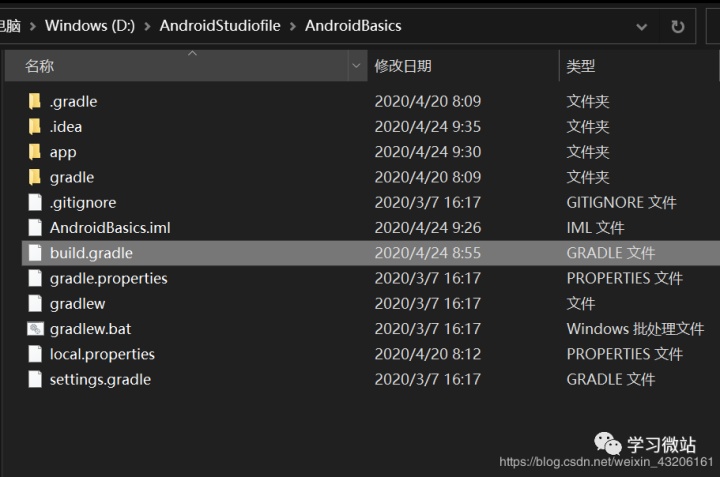Viewport: 720px width, 477px height.
Task: Select the build.gradle file name
Action: (x=91, y=253)
